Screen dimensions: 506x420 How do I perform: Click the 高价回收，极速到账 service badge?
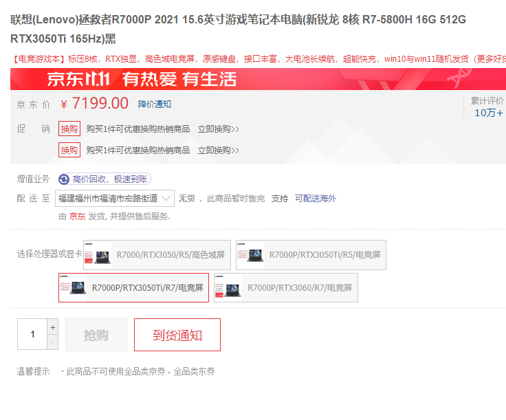pyautogui.click(x=104, y=179)
